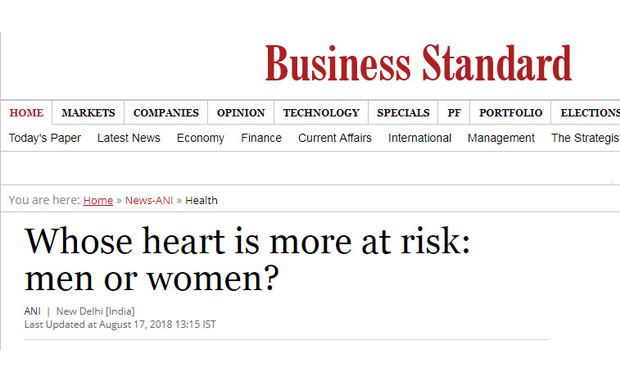The height and width of the screenshot is (388, 620).
Task: Click the Business Standard logo
Action: (x=418, y=63)
